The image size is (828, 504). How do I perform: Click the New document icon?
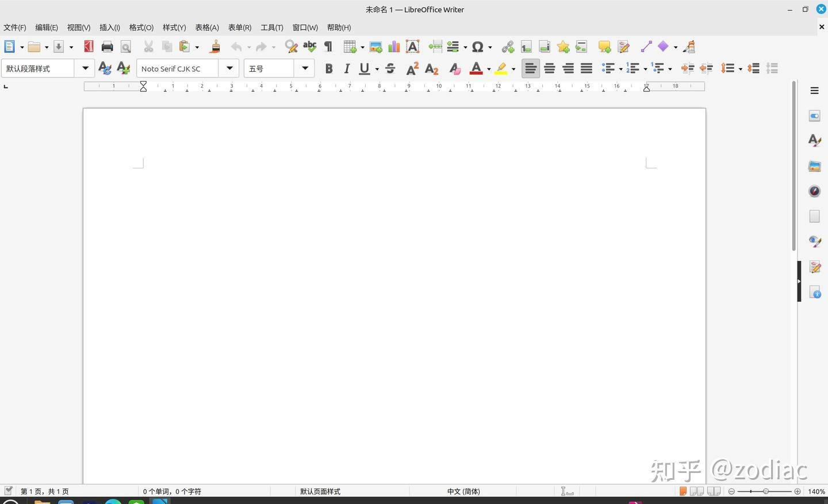[x=10, y=47]
